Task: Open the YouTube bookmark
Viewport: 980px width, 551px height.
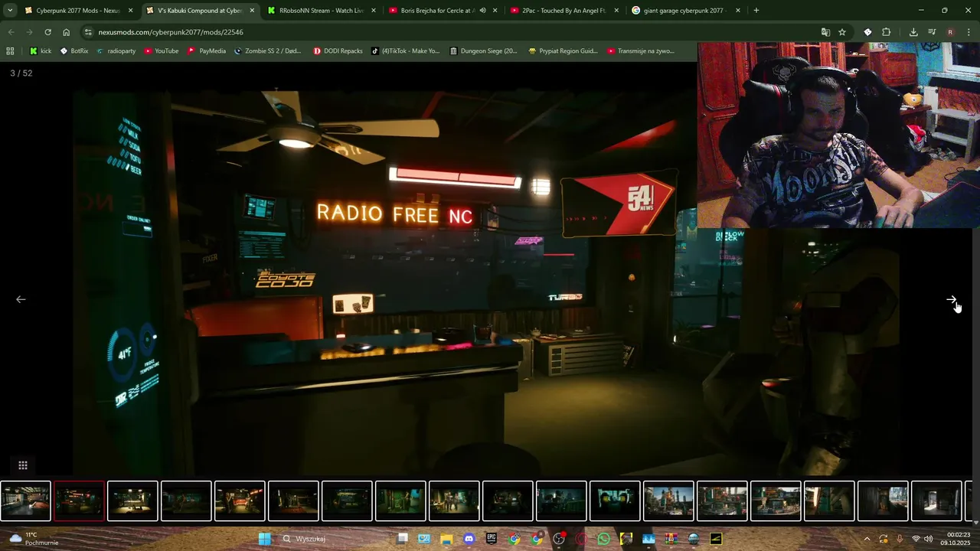Action: (x=162, y=51)
